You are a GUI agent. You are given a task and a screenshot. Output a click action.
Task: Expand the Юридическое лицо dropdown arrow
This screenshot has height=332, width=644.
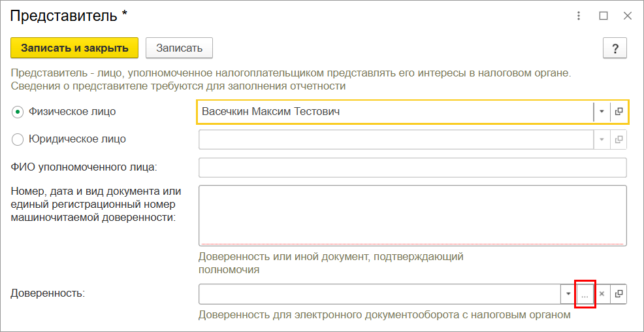coord(602,139)
